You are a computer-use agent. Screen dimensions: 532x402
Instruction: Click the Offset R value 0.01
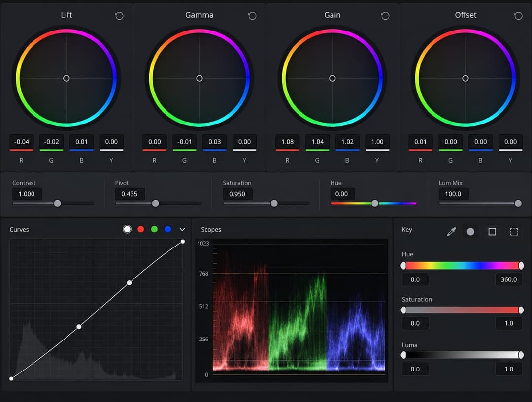[x=420, y=142]
